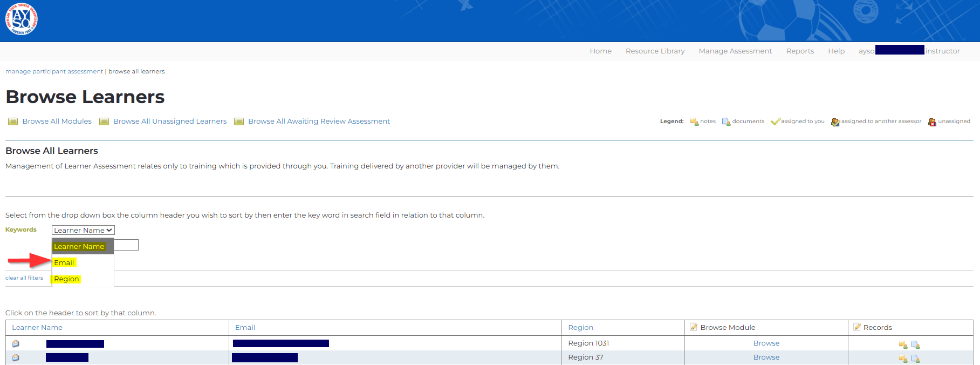The width and height of the screenshot is (980, 365).
Task: Click the keyword search text field
Action: 127,245
